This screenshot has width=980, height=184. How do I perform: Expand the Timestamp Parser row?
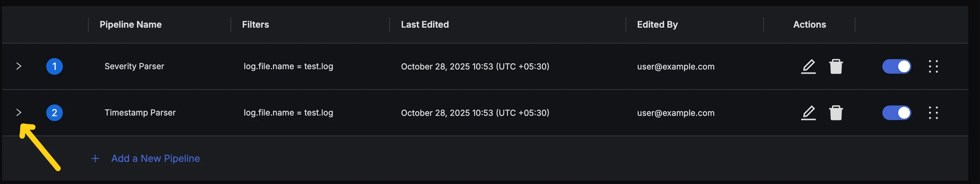pyautogui.click(x=19, y=112)
